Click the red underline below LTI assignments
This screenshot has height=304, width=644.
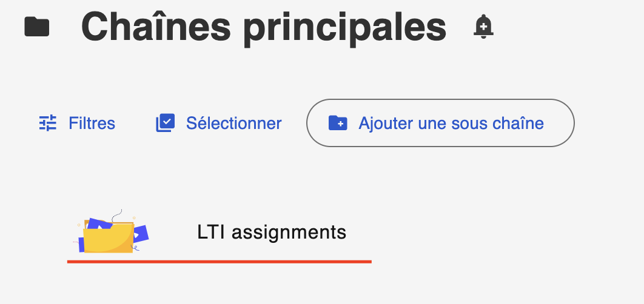pyautogui.click(x=219, y=262)
